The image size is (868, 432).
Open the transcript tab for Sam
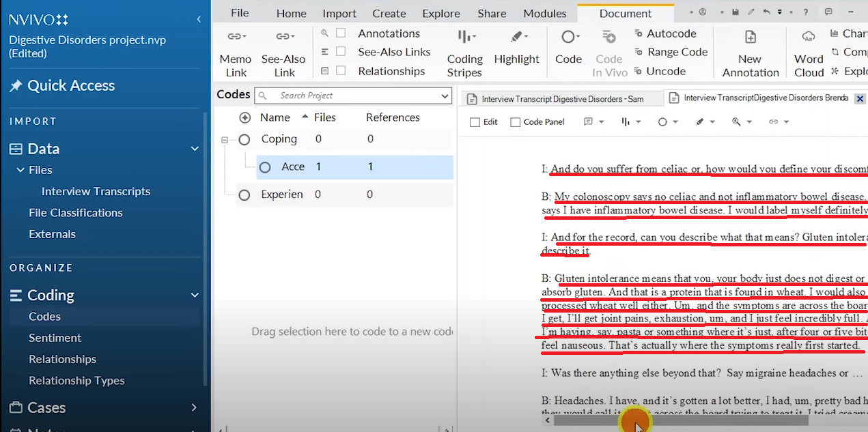(561, 98)
